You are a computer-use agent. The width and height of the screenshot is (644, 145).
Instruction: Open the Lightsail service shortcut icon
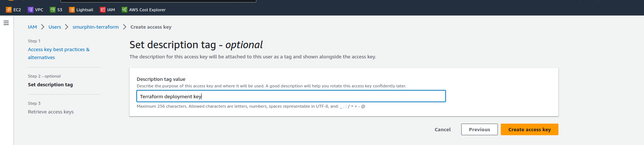(x=72, y=10)
